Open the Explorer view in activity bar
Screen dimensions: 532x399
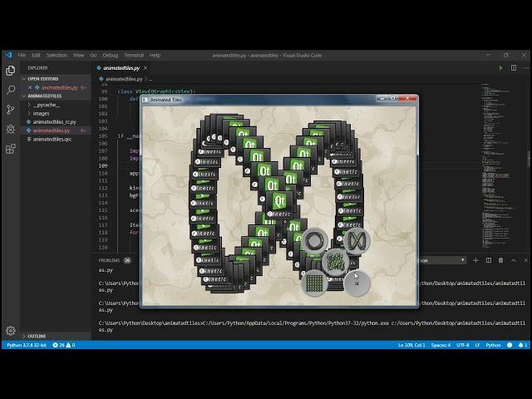coord(11,71)
